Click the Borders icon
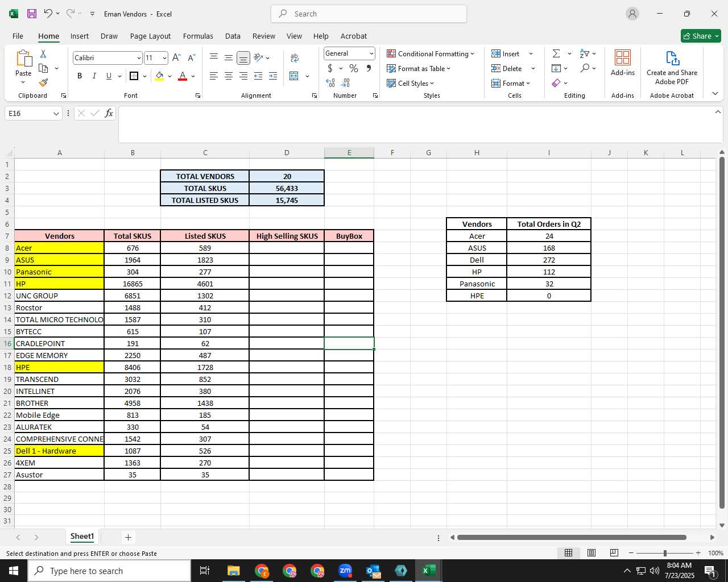The width and height of the screenshot is (728, 582). click(x=134, y=76)
